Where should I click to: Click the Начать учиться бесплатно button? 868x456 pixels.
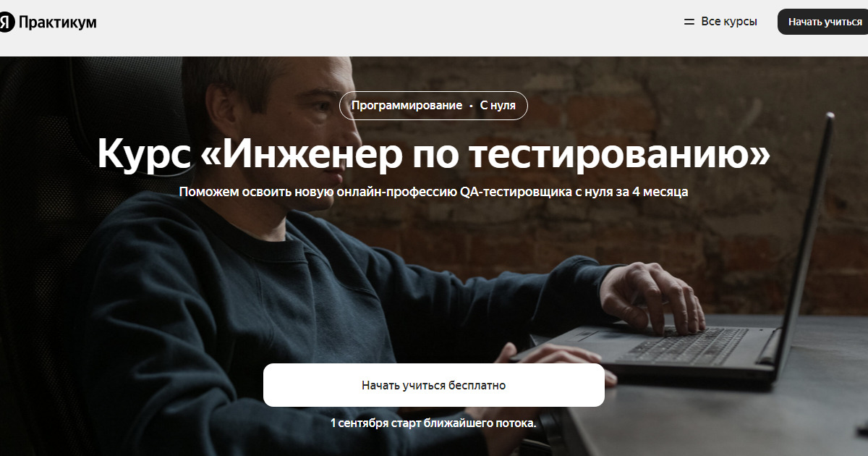[434, 385]
